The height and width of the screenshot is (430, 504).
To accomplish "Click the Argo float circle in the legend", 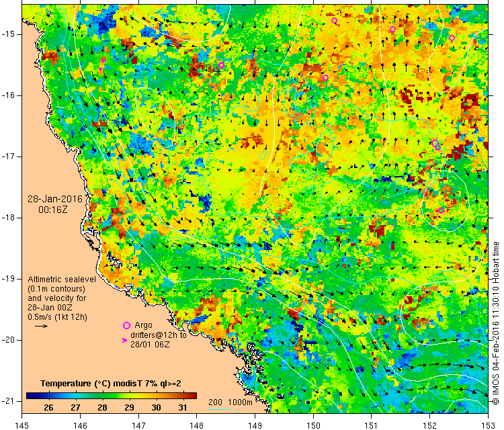I will point(126,326).
